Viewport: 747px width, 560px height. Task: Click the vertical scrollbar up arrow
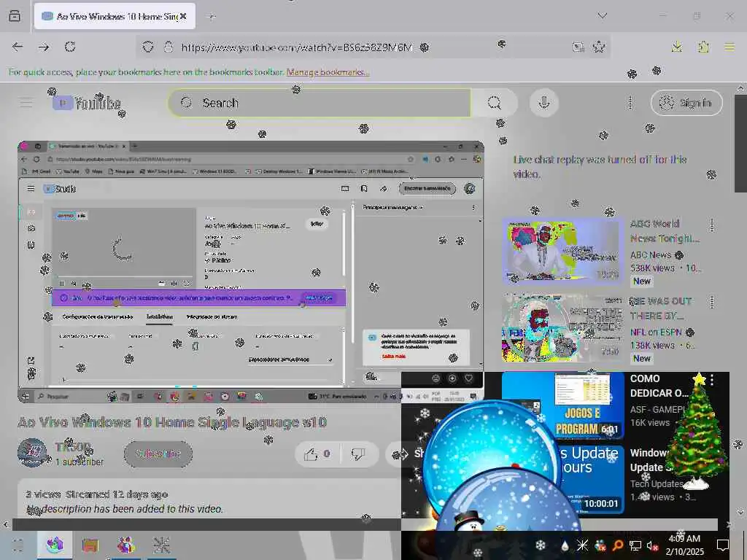tap(740, 88)
